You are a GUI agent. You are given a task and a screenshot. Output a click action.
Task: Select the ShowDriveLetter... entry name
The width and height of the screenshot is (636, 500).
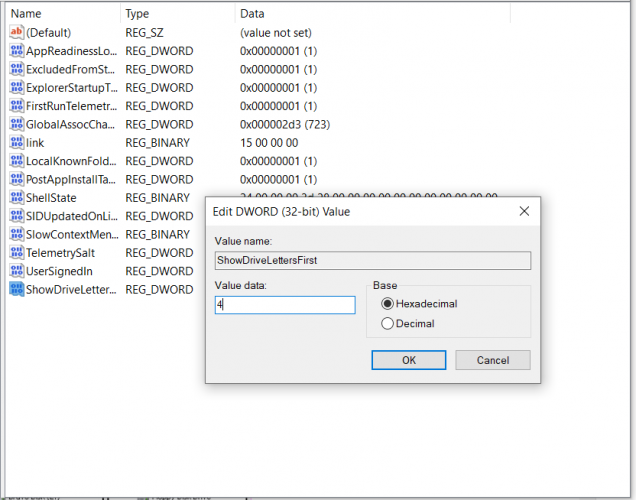(71, 290)
